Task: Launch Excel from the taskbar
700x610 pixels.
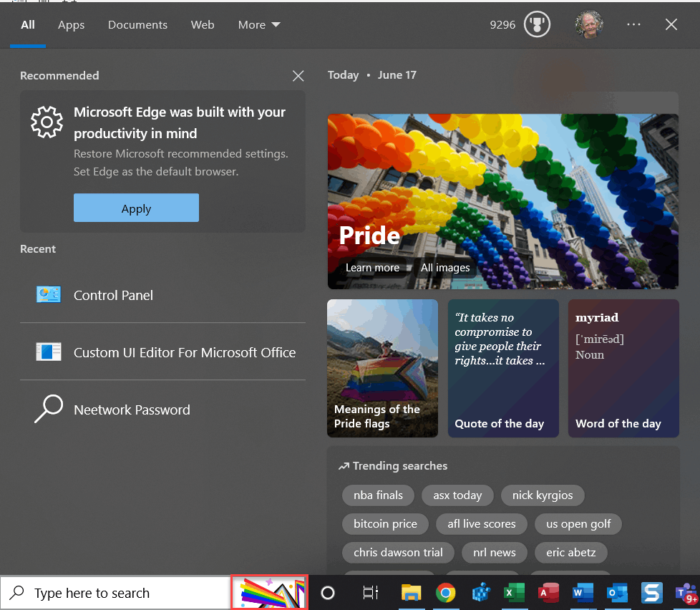Action: coord(512,593)
